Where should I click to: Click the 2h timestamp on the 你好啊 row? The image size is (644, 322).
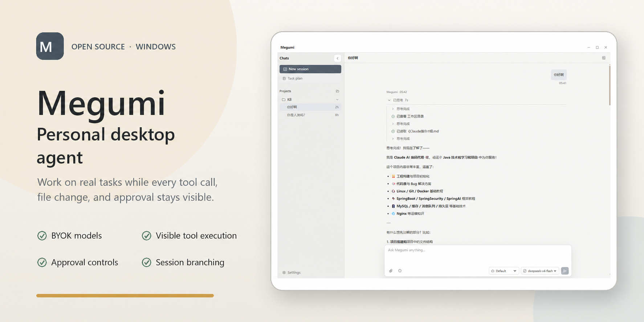tap(337, 107)
